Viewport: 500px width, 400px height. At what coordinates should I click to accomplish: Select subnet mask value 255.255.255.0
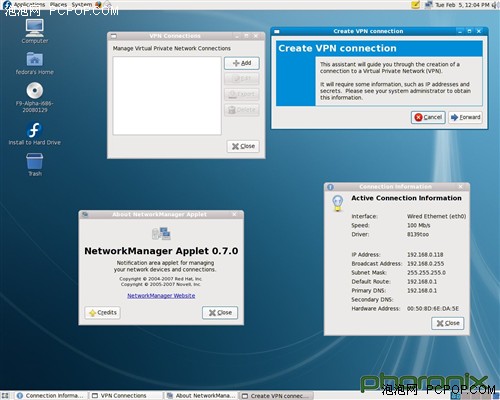(426, 273)
